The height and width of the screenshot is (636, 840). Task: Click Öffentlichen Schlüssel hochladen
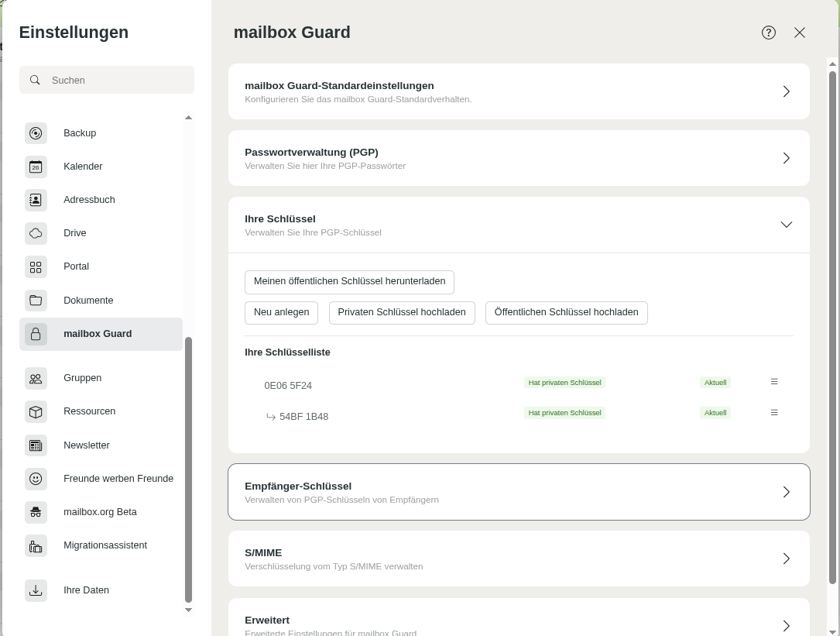(566, 313)
